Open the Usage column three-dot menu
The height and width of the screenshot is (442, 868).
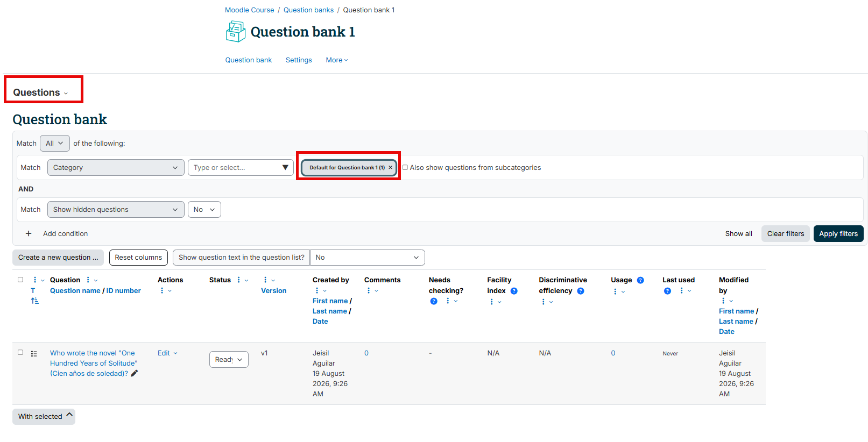tap(615, 291)
